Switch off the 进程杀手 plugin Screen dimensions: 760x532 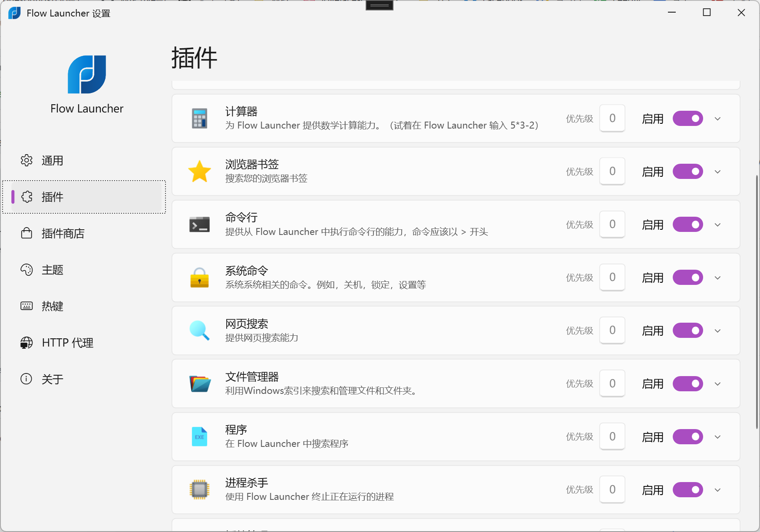[x=688, y=490]
